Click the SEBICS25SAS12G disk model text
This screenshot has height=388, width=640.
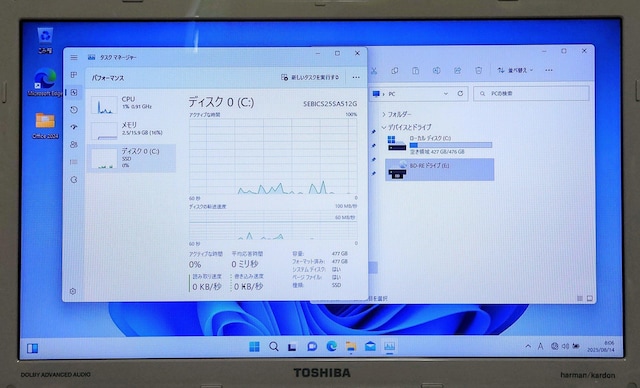tap(330, 104)
